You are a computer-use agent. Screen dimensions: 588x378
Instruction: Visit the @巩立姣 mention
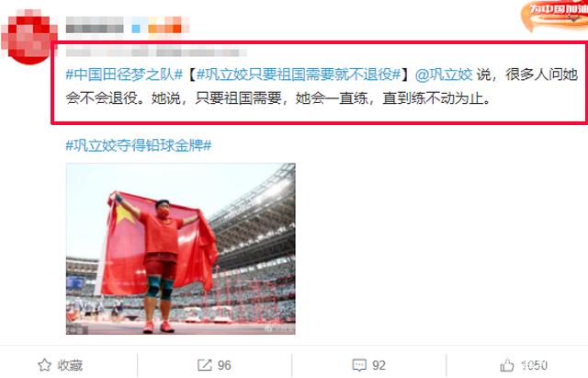tap(444, 74)
